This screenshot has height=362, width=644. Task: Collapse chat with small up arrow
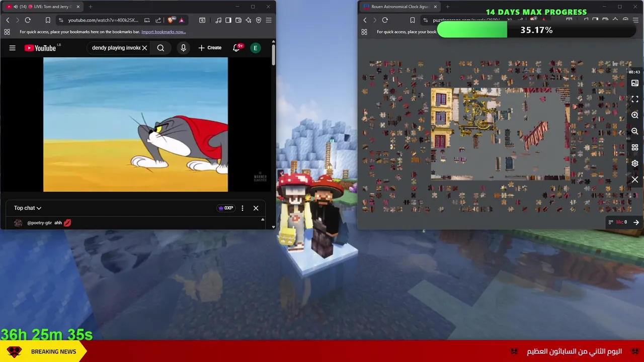262,220
